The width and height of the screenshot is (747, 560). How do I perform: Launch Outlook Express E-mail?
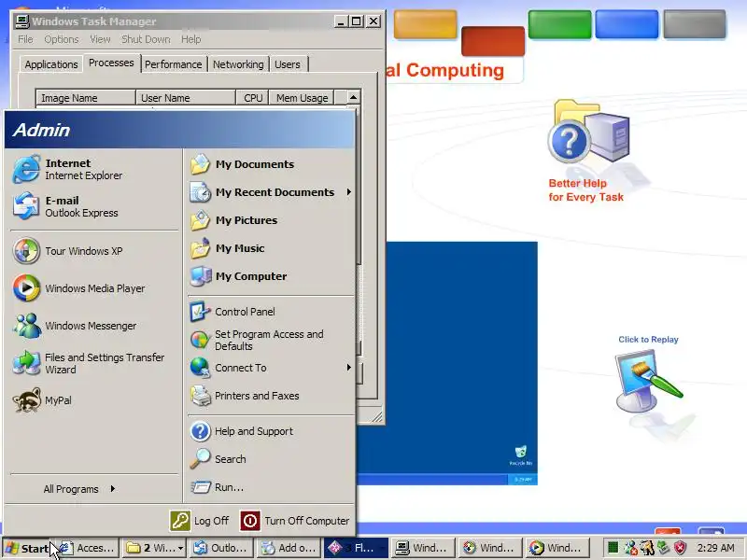pos(94,206)
